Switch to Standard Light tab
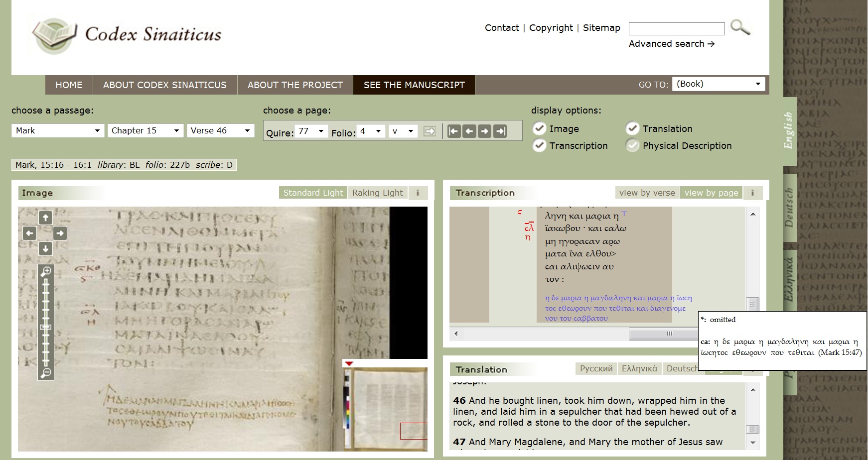Screen dimensions: 868x460 (x=313, y=193)
